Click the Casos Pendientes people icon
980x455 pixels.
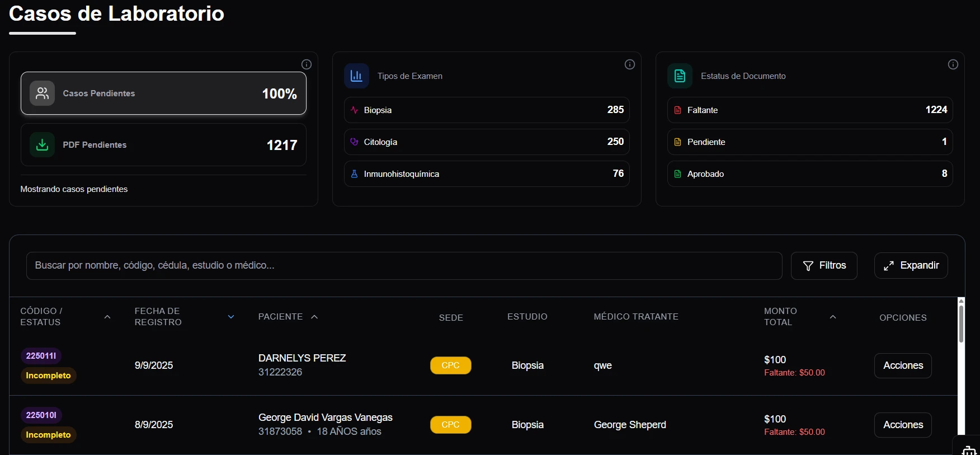42,93
